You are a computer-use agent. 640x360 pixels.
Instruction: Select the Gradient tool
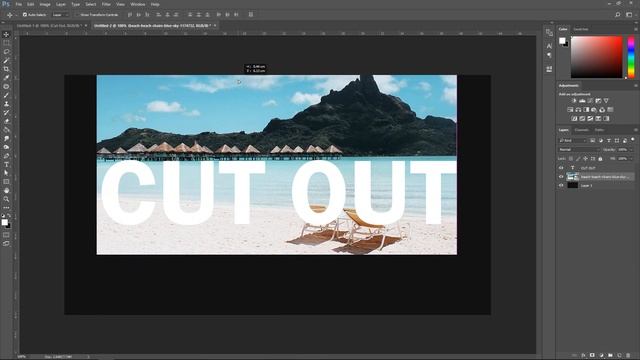6,130
